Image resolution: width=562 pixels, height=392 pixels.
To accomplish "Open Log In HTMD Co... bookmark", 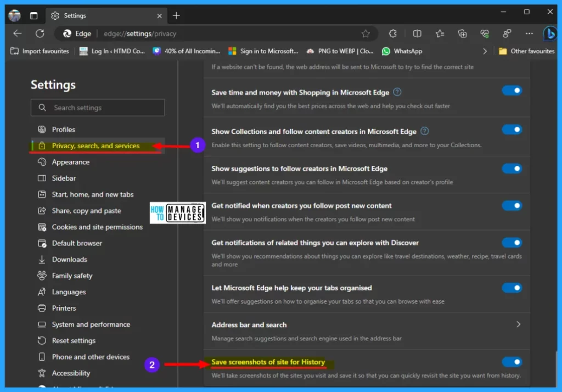I will click(112, 51).
